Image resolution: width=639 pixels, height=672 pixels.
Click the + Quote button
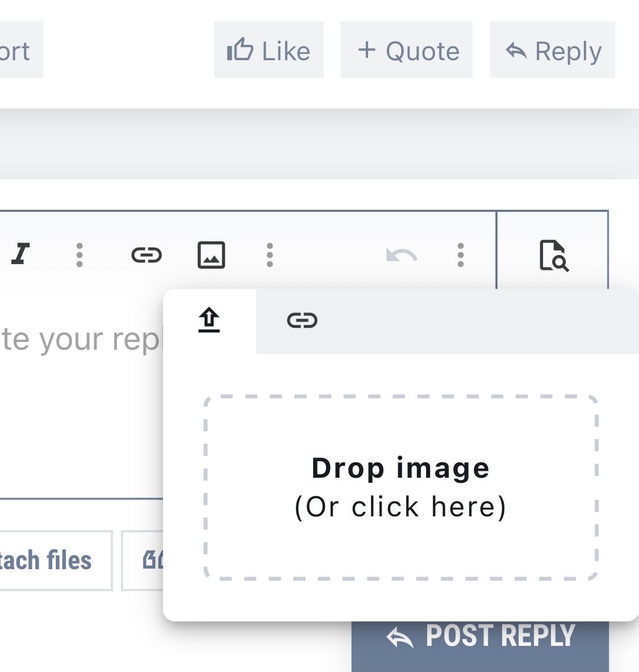(407, 50)
